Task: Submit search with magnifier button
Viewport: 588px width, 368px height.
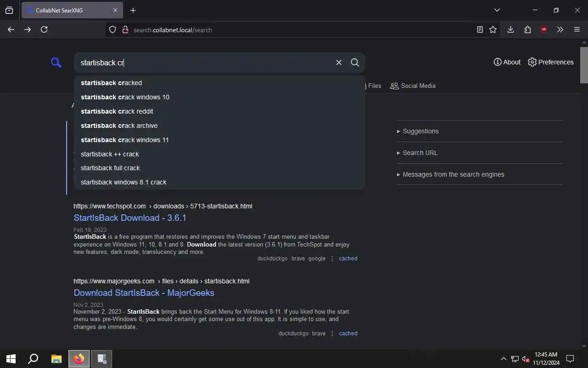Action: tap(355, 63)
